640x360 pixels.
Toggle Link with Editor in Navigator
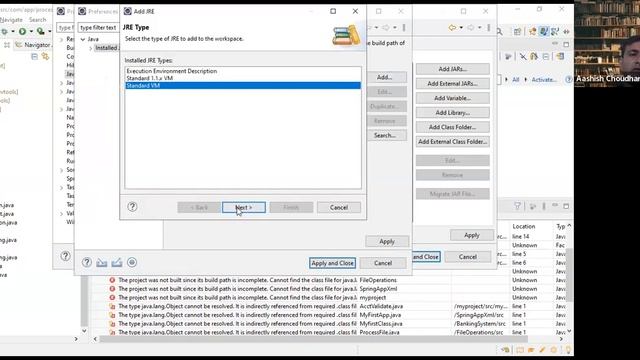point(45,57)
